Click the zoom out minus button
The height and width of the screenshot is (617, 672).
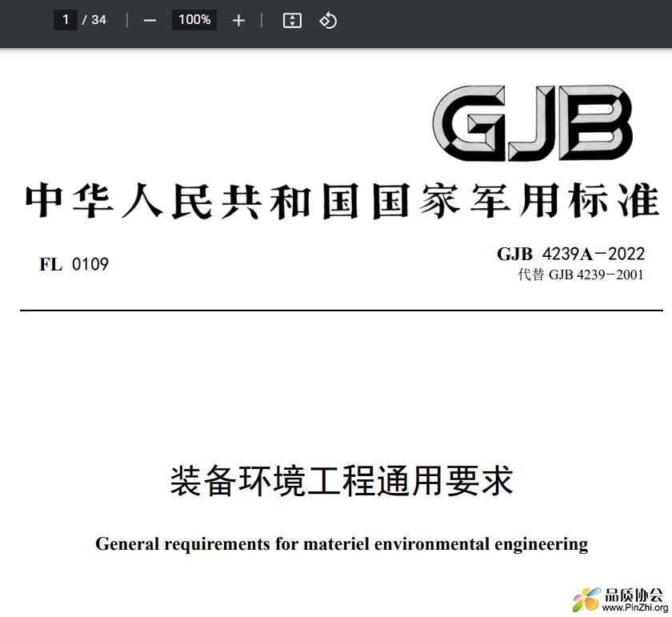(x=150, y=20)
